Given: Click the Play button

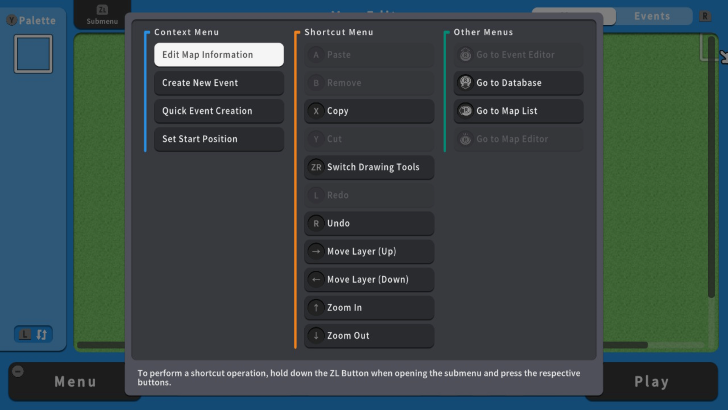Looking at the screenshot, I should point(651,382).
